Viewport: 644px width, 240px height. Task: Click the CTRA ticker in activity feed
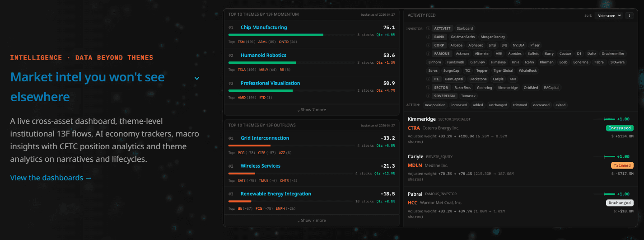point(414,128)
